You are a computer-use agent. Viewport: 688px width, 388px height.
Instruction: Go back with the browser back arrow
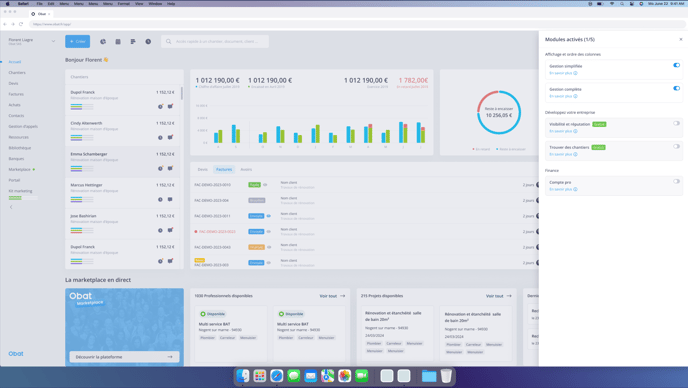(x=5, y=24)
